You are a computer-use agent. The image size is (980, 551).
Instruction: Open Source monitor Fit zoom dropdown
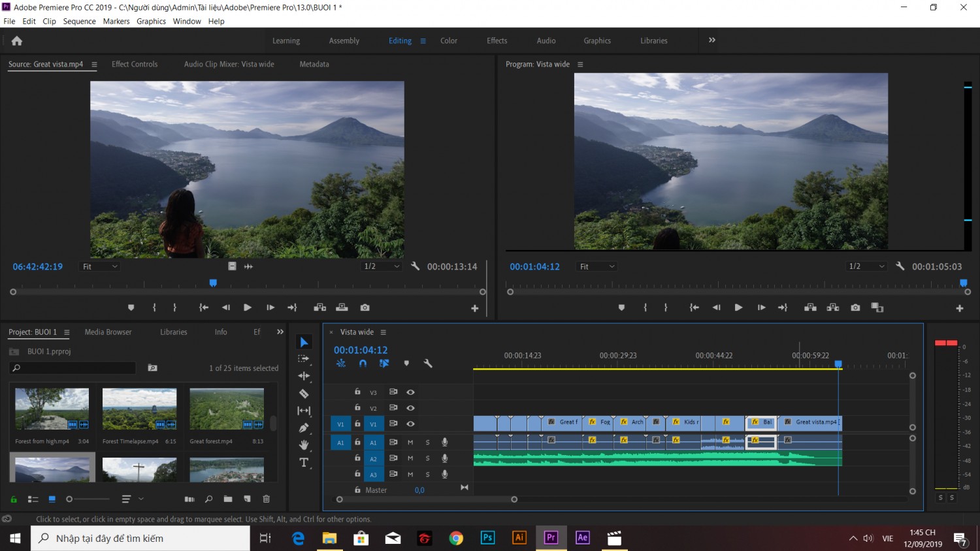(x=99, y=266)
